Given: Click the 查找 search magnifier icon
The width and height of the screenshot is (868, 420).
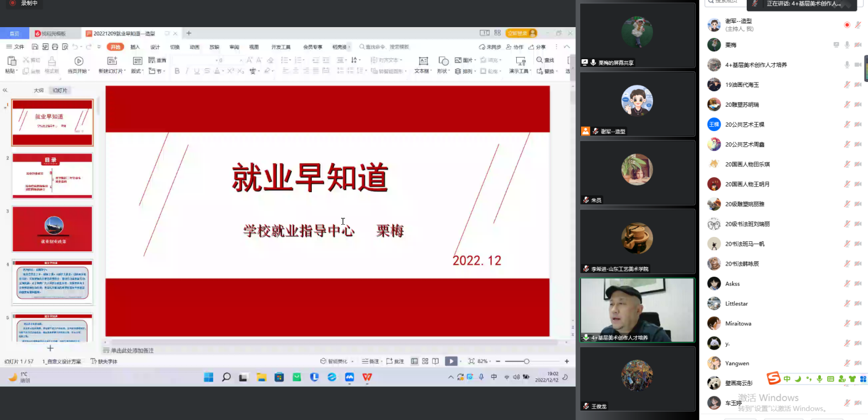Looking at the screenshot, I should pyautogui.click(x=540, y=60).
